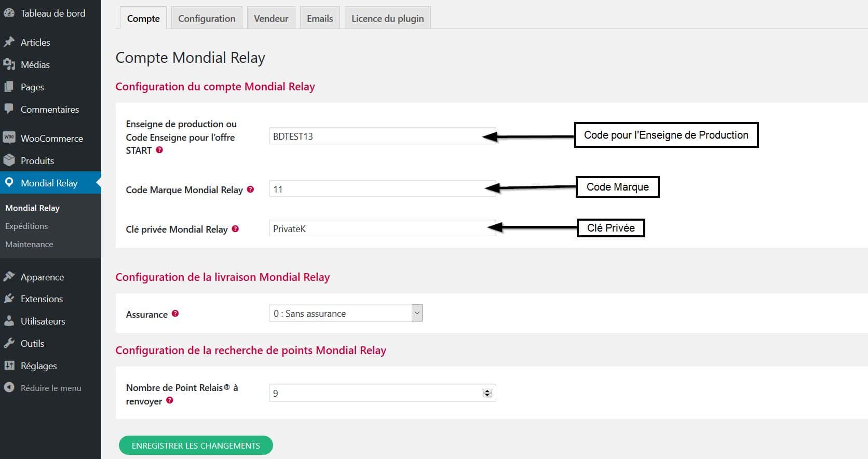
Task: Click the Réduire le menu collapse arrow icon
Action: tap(9, 387)
